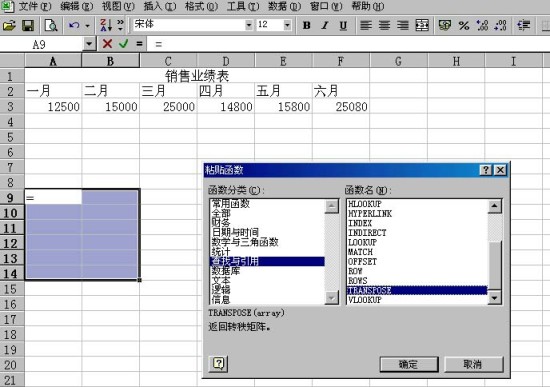Open the undo history dropdown arrow
Viewport: 550px width, 387px height.
(87, 25)
